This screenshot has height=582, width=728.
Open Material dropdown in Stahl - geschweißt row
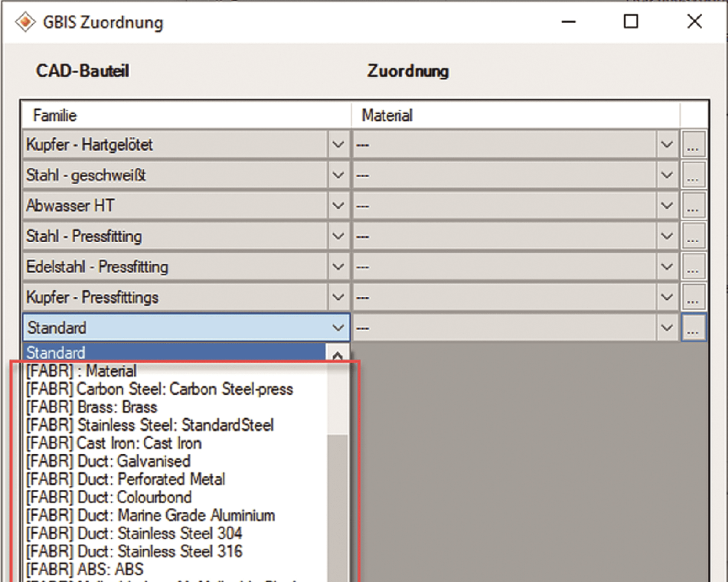point(667,176)
